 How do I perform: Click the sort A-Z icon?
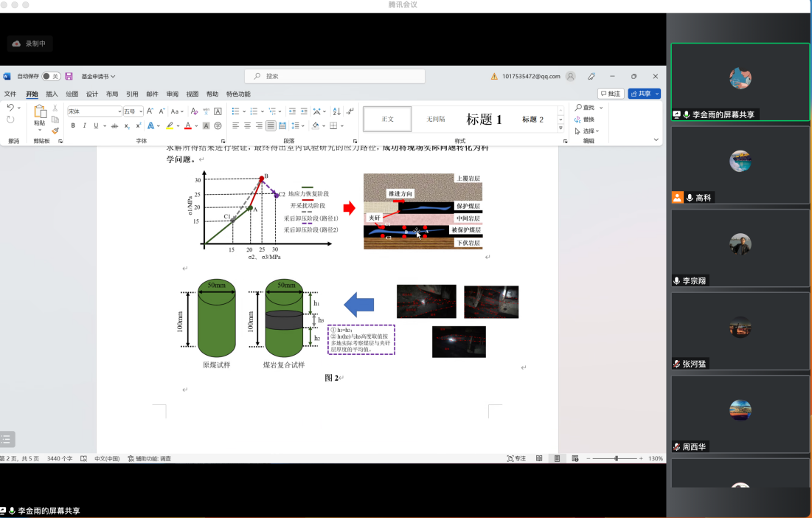(336, 111)
